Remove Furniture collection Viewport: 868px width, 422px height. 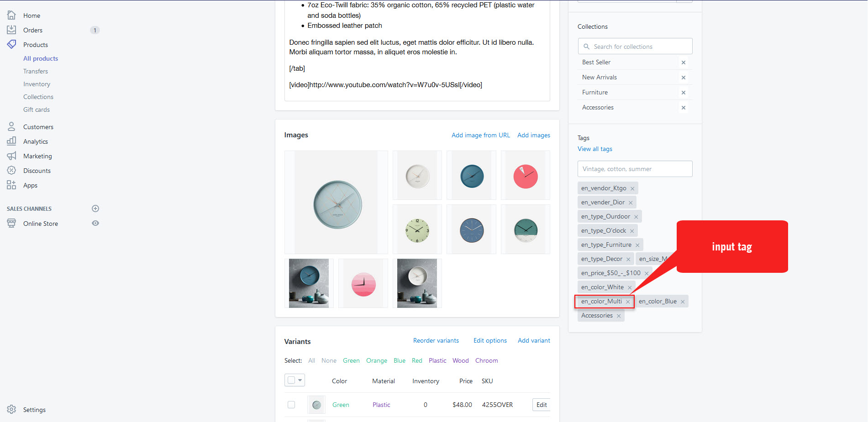[684, 93]
